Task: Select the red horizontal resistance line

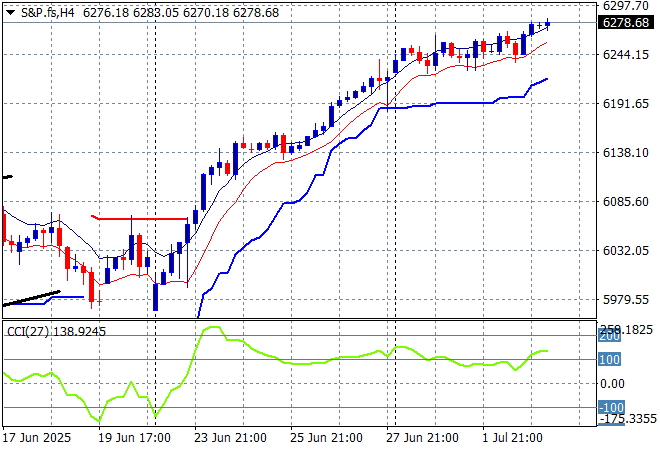Action: click(x=140, y=217)
